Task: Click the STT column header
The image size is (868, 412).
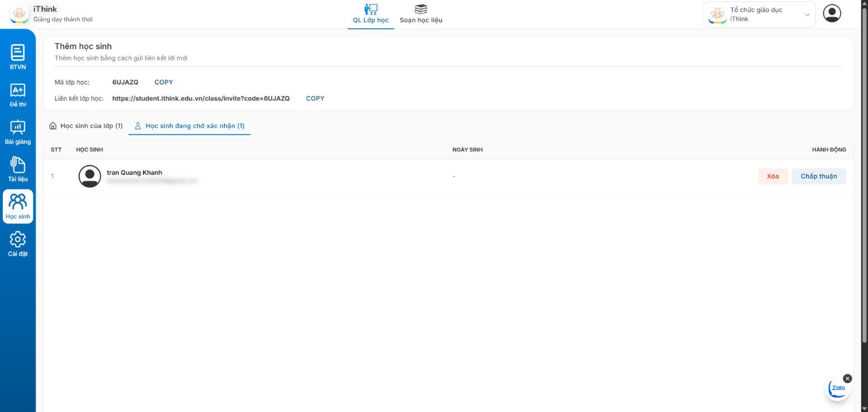Action: pyautogui.click(x=56, y=150)
